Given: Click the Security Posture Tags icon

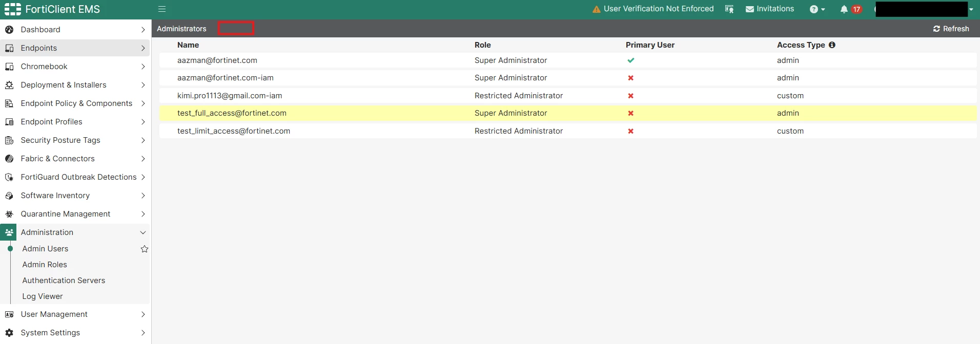Looking at the screenshot, I should point(9,140).
